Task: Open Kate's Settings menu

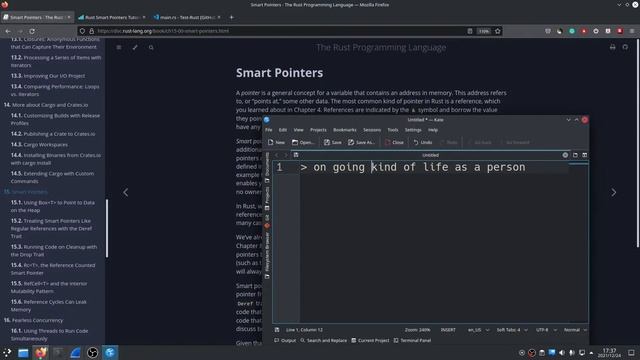Action: [413, 130]
